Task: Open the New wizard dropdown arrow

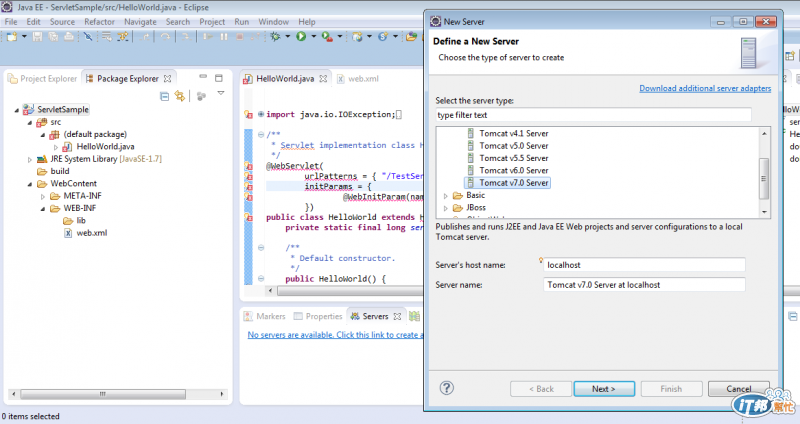Action: [23, 37]
